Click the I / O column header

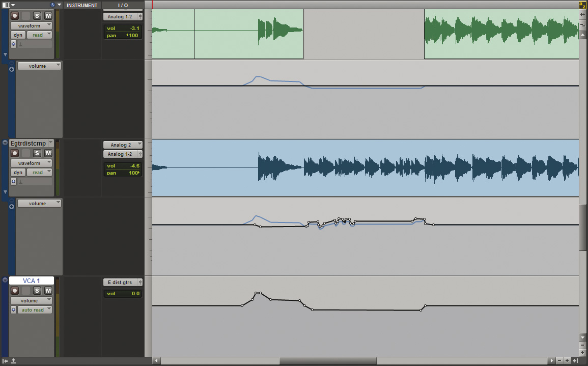(x=123, y=5)
